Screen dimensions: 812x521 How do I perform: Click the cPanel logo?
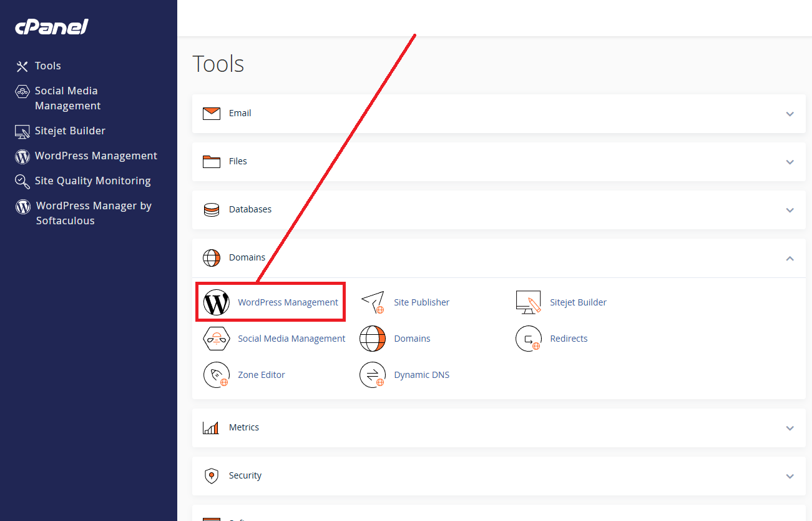(x=52, y=27)
